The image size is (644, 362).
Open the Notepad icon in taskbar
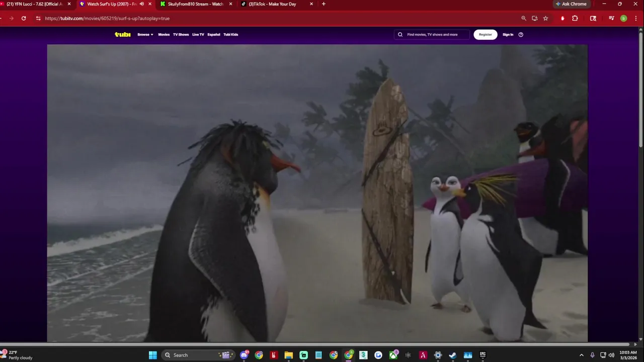(318, 355)
